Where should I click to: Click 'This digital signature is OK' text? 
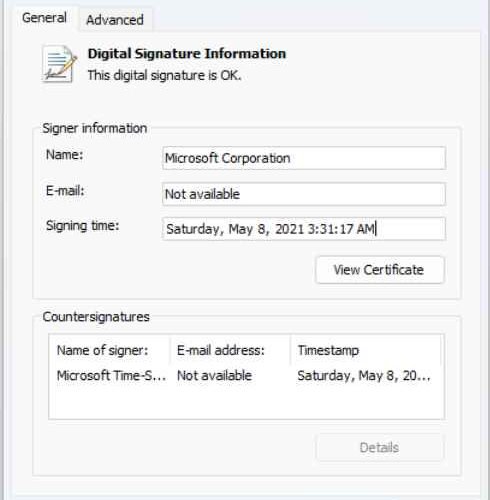pos(164,75)
